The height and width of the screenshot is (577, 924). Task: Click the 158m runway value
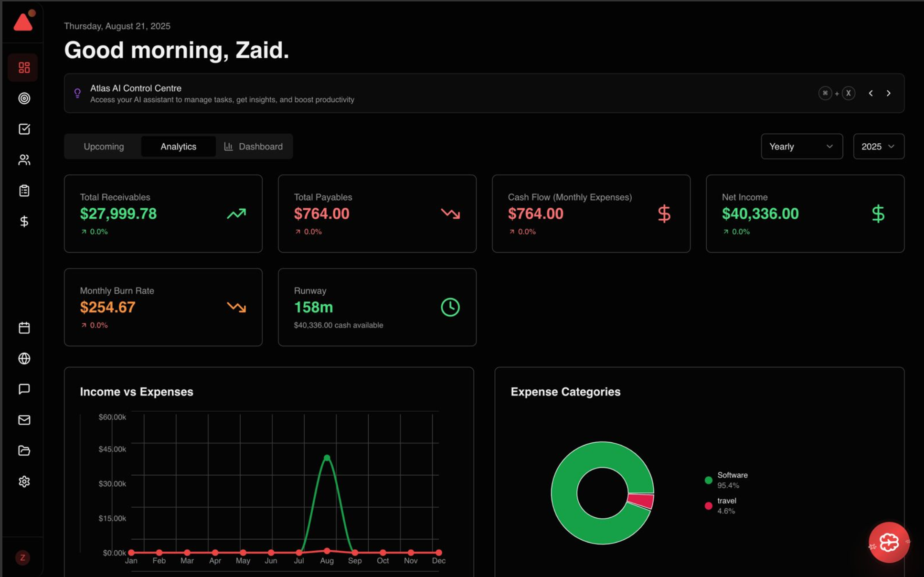point(313,307)
